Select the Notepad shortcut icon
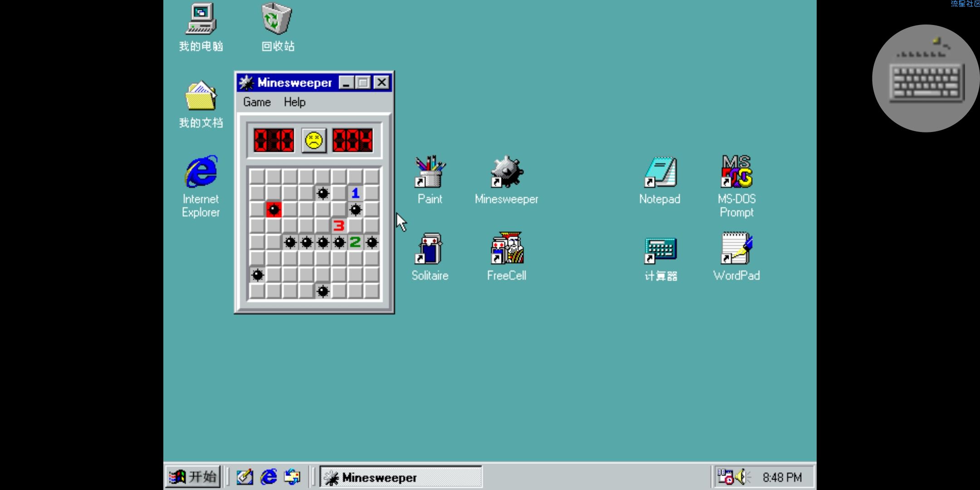Screen dimensions: 980x490 coord(660,180)
